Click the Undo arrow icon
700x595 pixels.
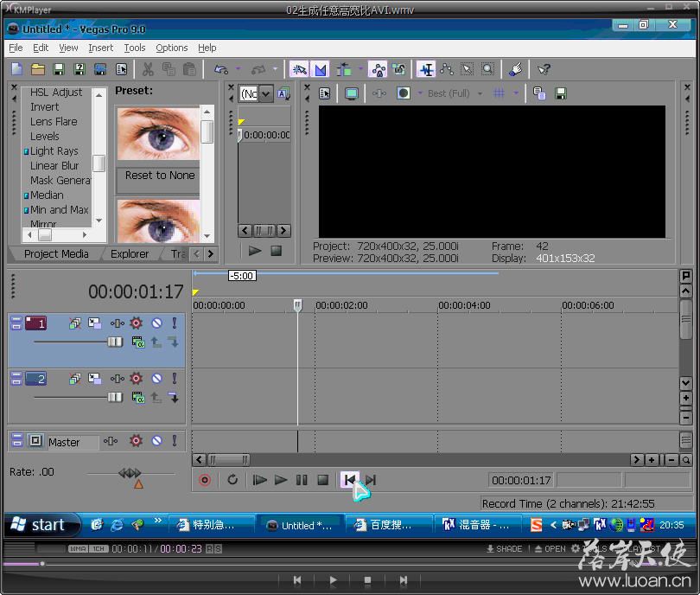(221, 69)
